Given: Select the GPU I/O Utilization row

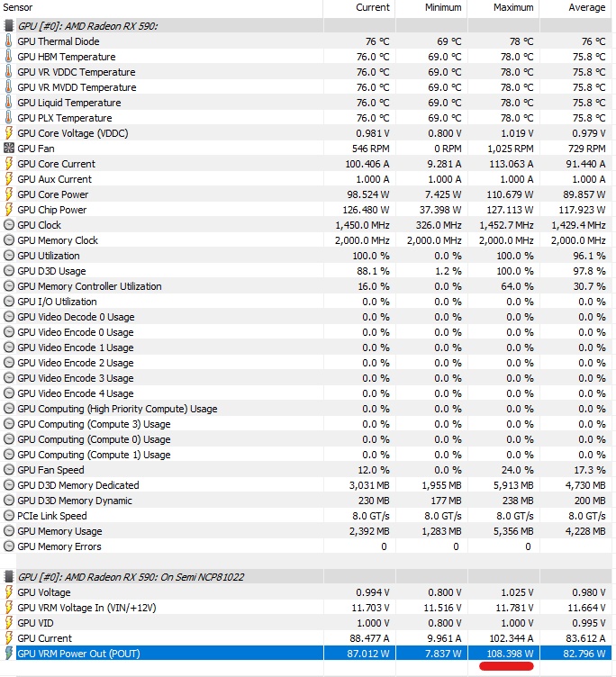Looking at the screenshot, I should [308, 302].
